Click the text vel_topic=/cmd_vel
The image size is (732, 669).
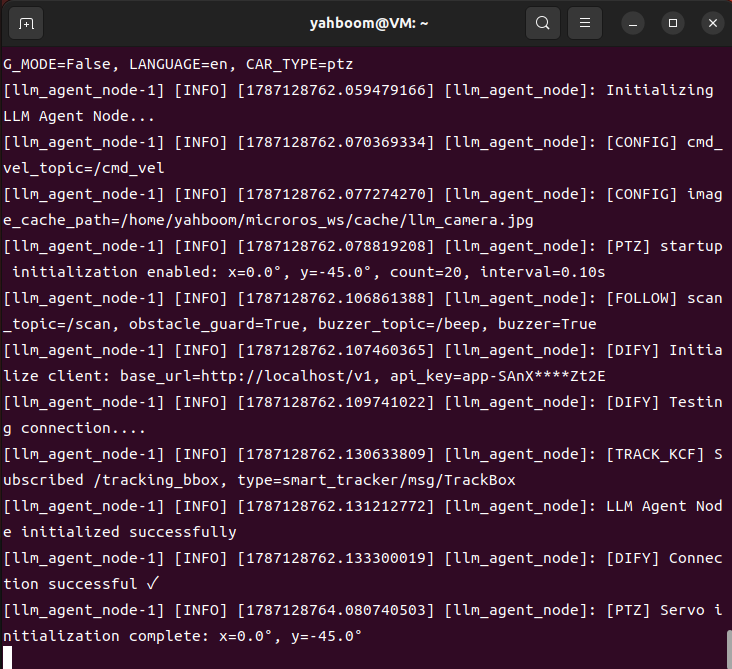[x=84, y=168]
